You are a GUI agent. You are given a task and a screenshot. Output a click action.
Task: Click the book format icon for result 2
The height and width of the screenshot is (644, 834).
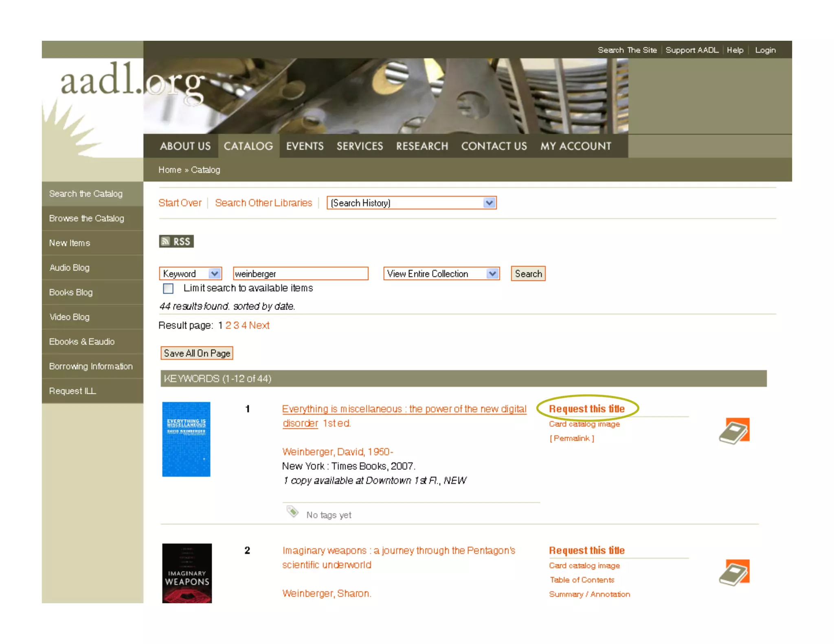coord(734,572)
